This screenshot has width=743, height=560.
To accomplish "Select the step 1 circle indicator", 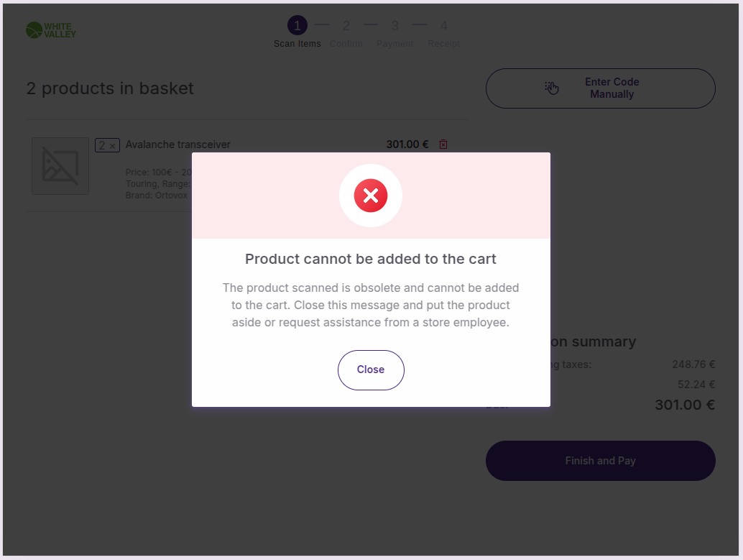I will click(297, 26).
